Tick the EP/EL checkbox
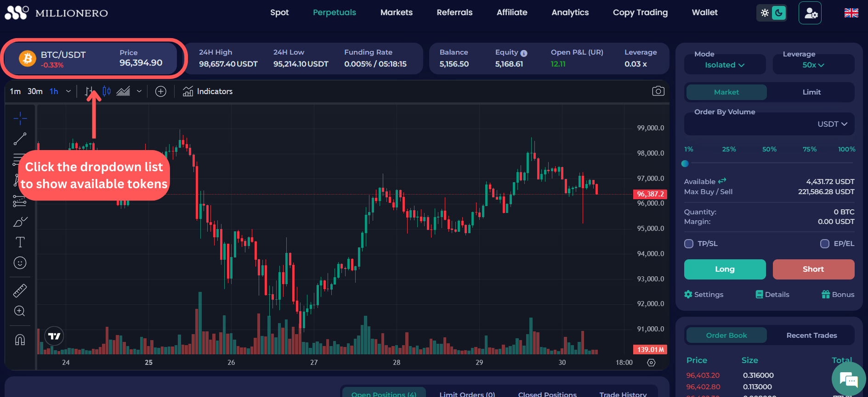 [x=825, y=244]
